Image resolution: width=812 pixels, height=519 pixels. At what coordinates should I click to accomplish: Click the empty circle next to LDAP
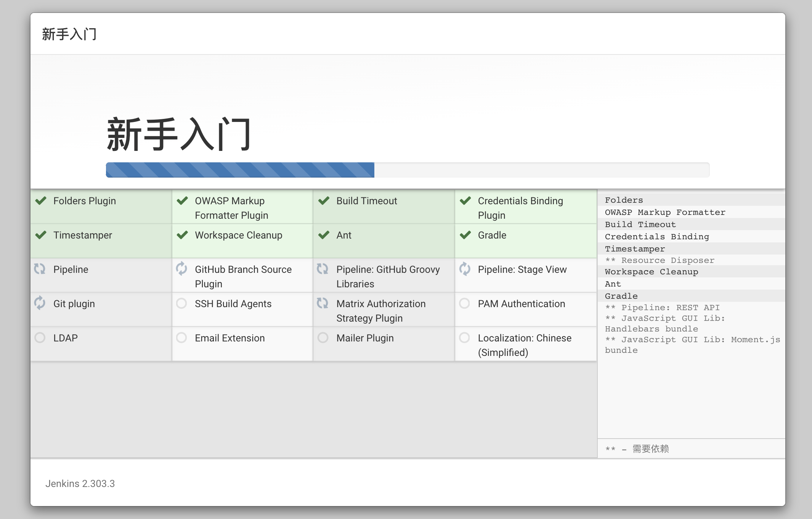[x=40, y=338]
